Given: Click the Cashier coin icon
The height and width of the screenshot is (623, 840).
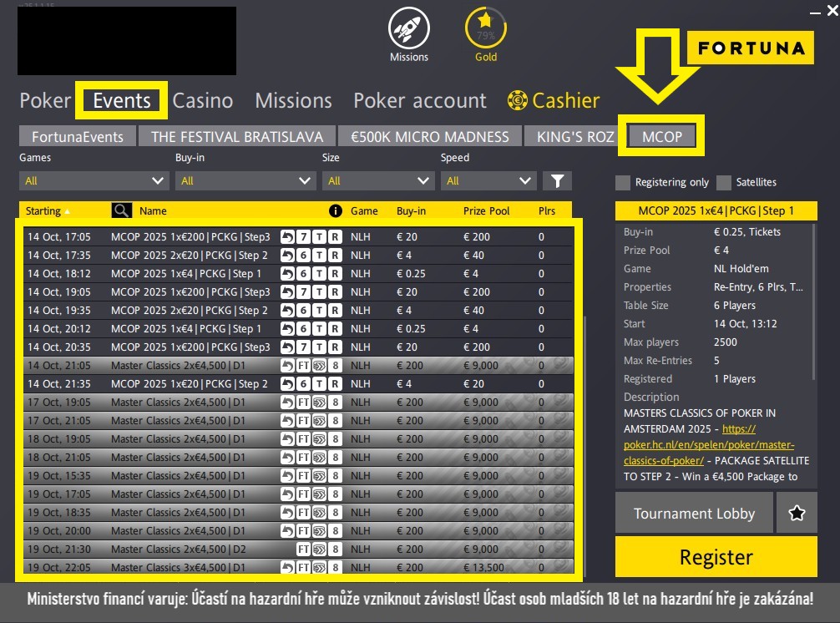Looking at the screenshot, I should (x=517, y=100).
